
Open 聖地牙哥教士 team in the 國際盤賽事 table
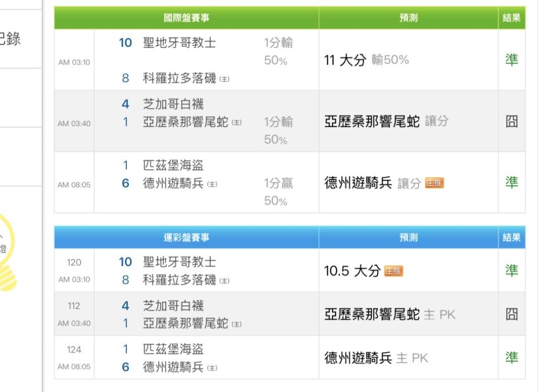179,43
